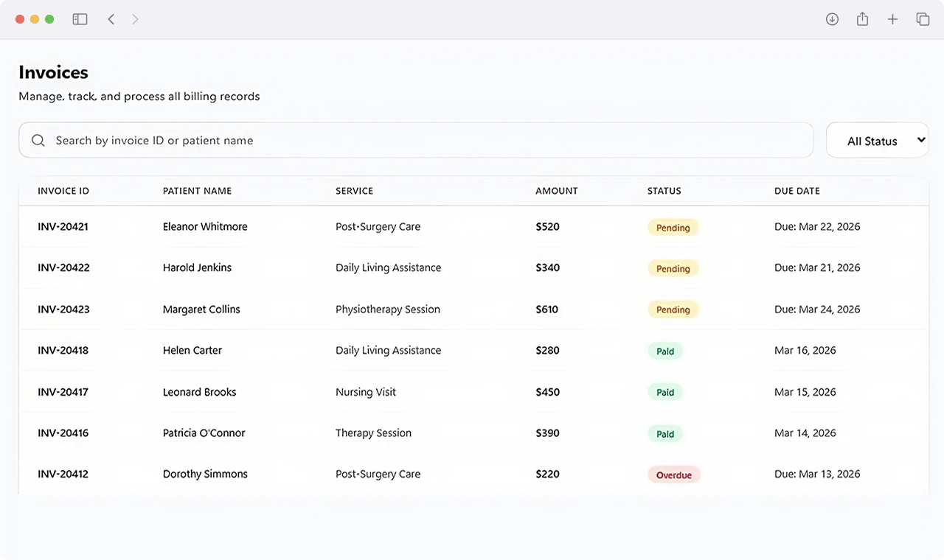
Task: Click patient name Leonard Brooks
Action: 200,392
